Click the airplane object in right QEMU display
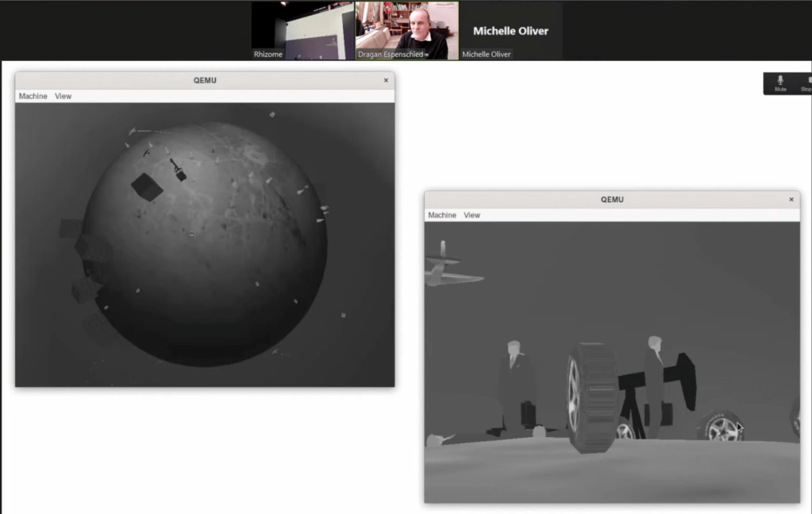 pos(448,270)
